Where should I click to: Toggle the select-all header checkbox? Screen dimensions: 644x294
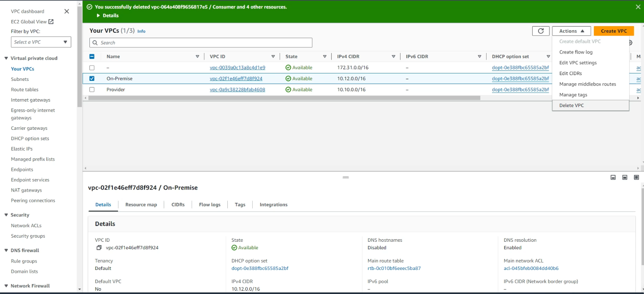point(92,56)
